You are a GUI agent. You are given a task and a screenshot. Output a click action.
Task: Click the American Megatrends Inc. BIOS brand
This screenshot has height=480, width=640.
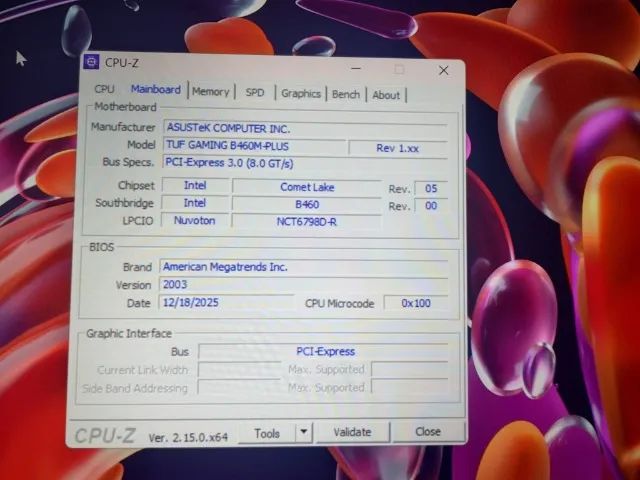[304, 267]
